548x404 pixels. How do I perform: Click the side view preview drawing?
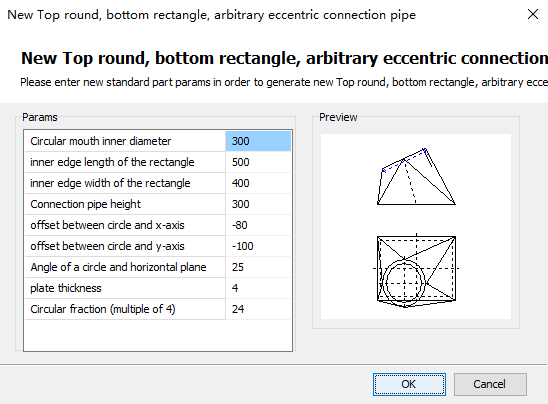(416, 176)
